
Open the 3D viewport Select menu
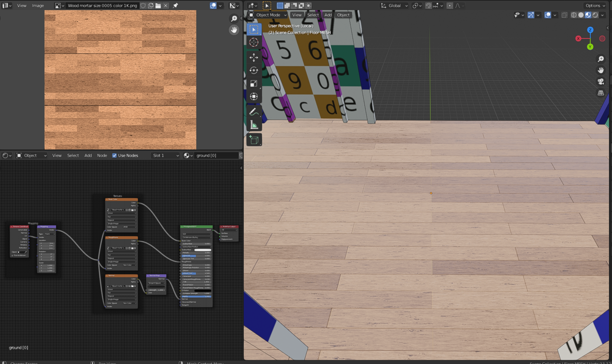pyautogui.click(x=313, y=15)
